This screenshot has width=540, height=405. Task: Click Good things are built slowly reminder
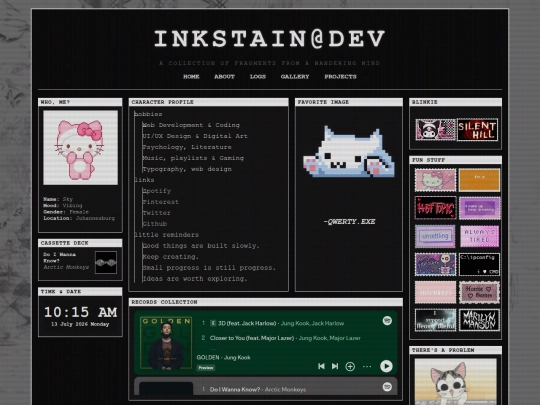(x=201, y=246)
